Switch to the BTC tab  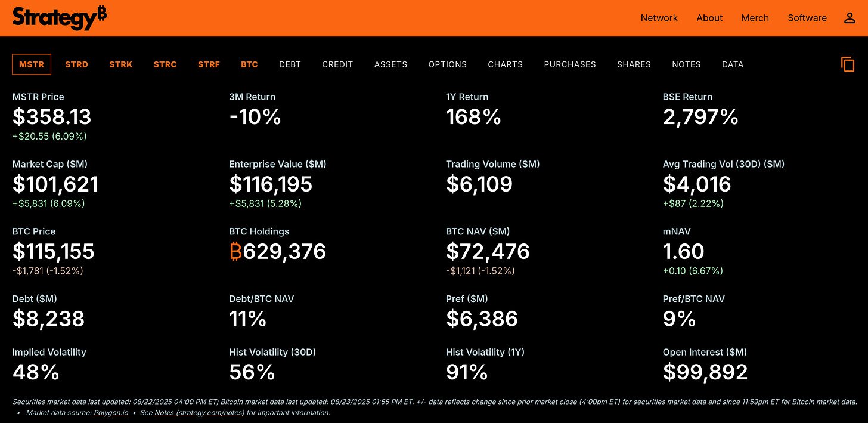(x=249, y=64)
